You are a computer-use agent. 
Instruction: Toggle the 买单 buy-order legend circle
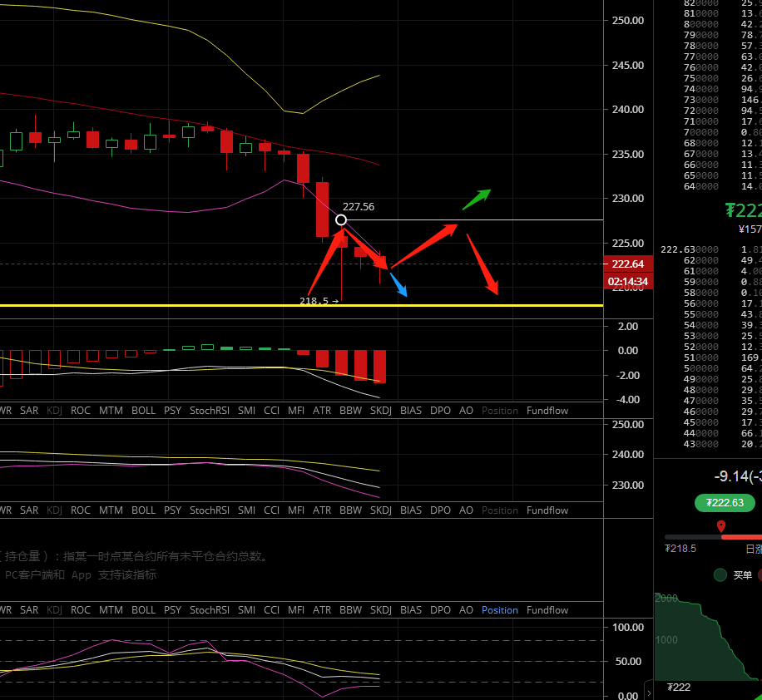coord(720,574)
